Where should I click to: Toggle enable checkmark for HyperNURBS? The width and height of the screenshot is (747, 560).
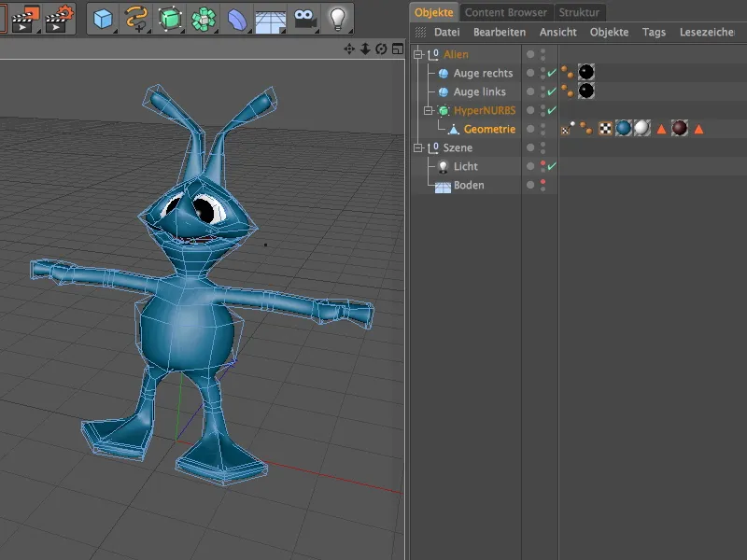click(x=552, y=110)
